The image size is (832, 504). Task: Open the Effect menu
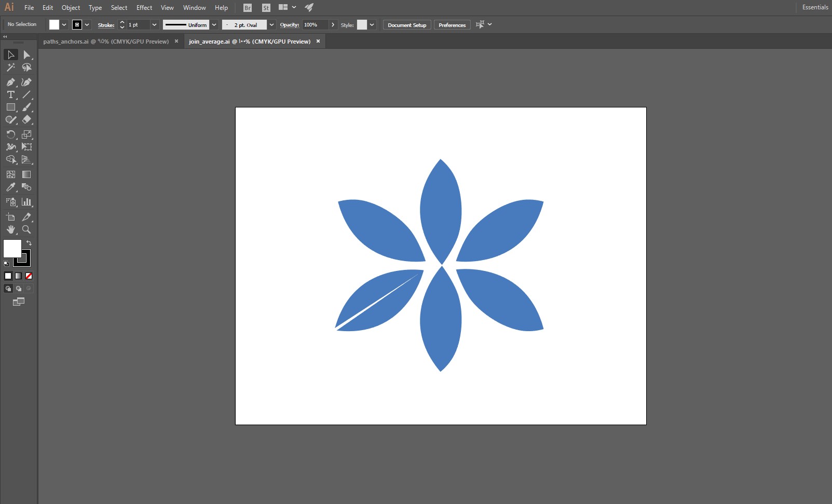pos(144,8)
